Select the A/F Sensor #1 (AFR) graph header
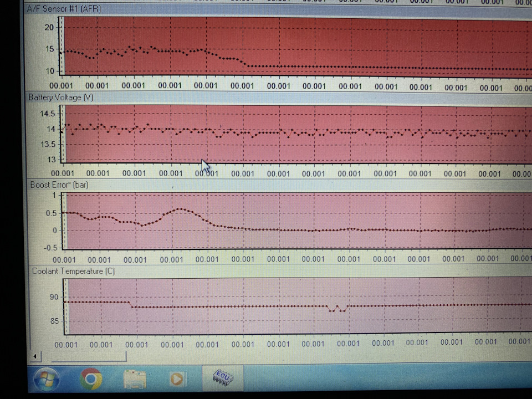This screenshot has width=532, height=399. 64,9
